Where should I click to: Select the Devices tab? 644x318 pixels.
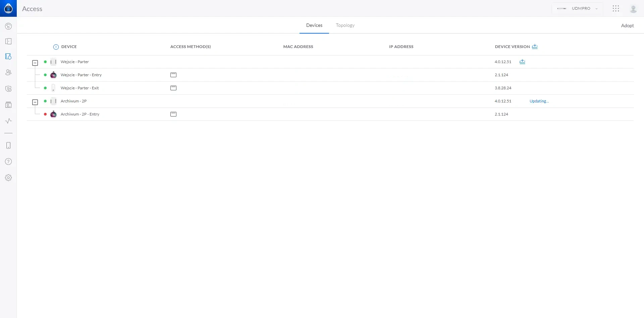[x=314, y=26]
